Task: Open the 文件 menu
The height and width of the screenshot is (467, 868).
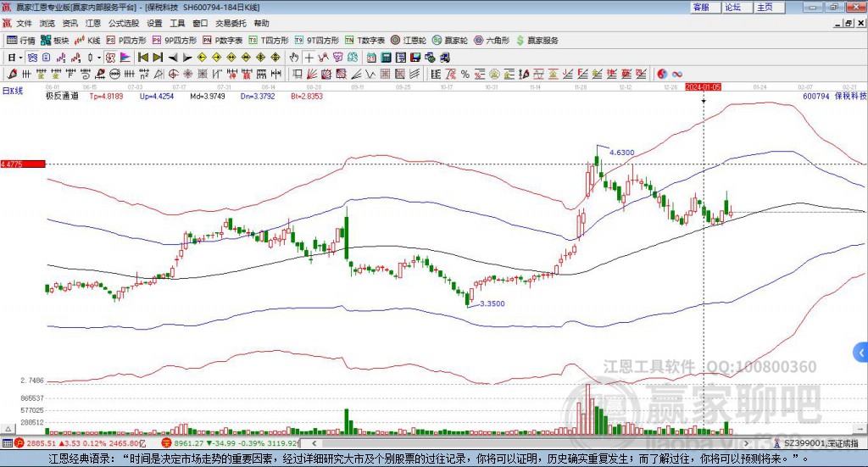Action: 24,23
